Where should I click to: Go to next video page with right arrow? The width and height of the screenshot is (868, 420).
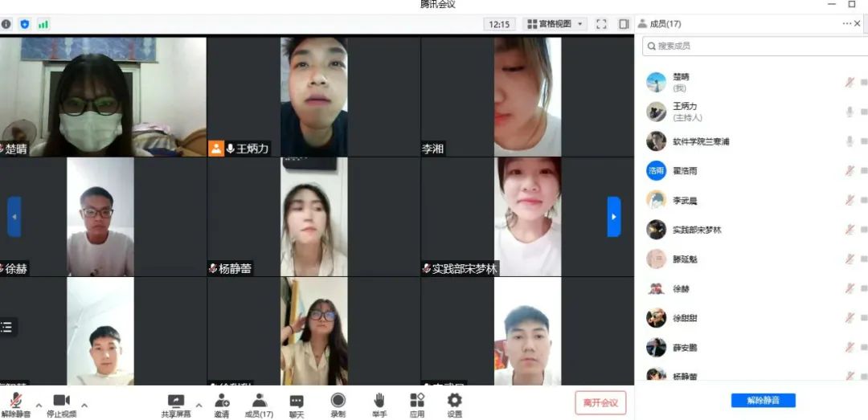point(614,217)
